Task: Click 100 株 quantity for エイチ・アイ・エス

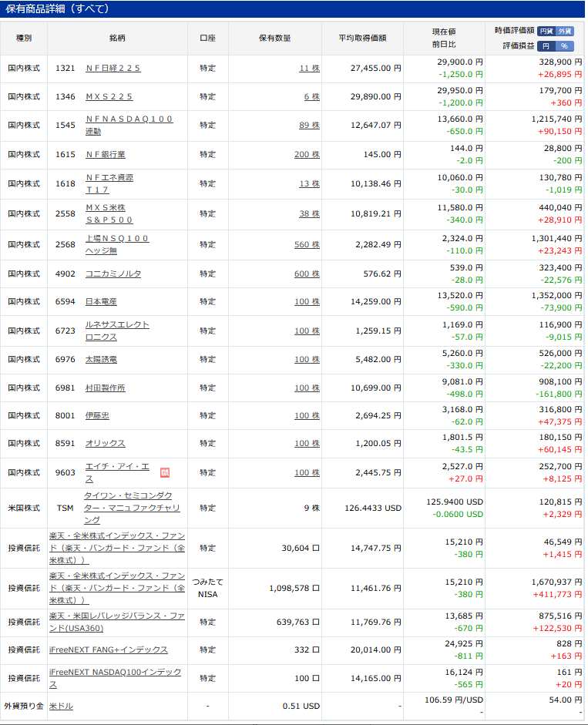Action: coord(307,472)
